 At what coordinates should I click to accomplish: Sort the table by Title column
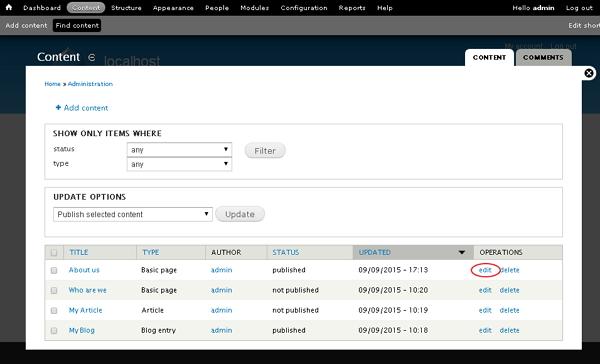tap(79, 252)
